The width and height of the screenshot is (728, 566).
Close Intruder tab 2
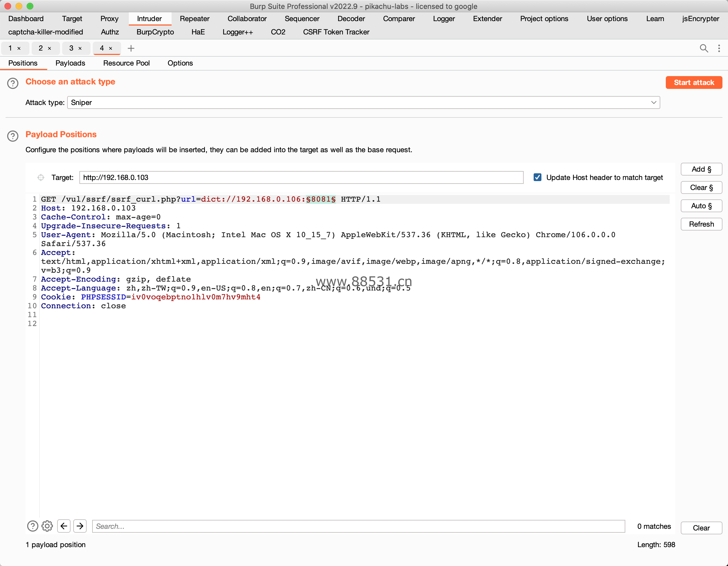(49, 49)
